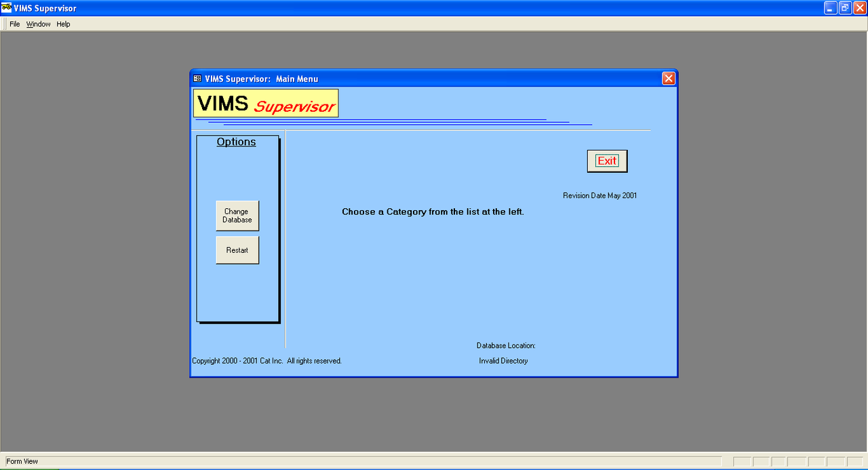Click the Restart button

(x=237, y=250)
